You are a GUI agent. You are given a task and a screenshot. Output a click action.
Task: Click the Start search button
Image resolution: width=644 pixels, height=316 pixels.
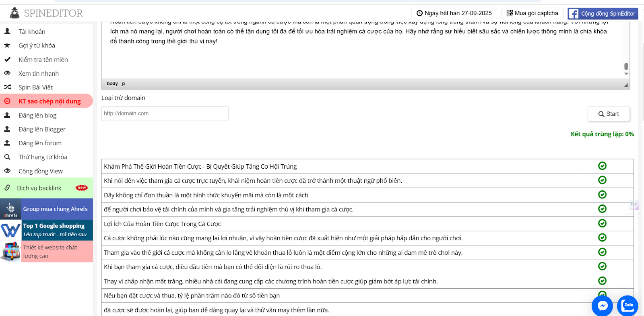pyautogui.click(x=609, y=114)
